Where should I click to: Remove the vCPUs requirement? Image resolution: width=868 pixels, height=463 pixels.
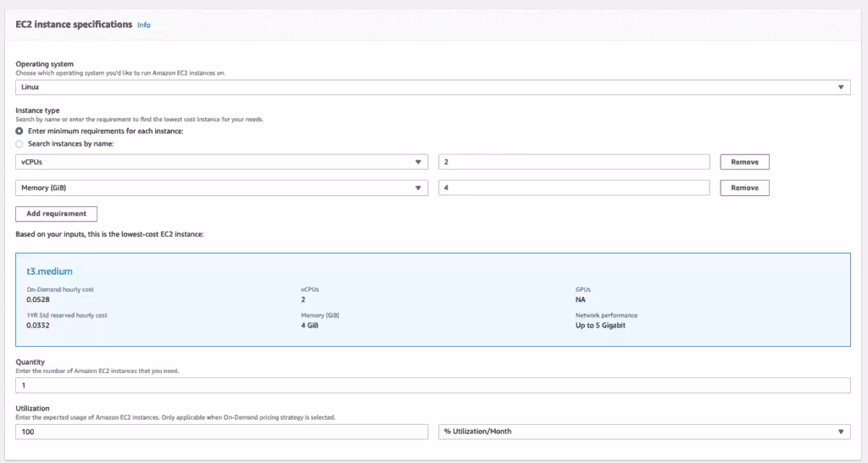point(744,162)
